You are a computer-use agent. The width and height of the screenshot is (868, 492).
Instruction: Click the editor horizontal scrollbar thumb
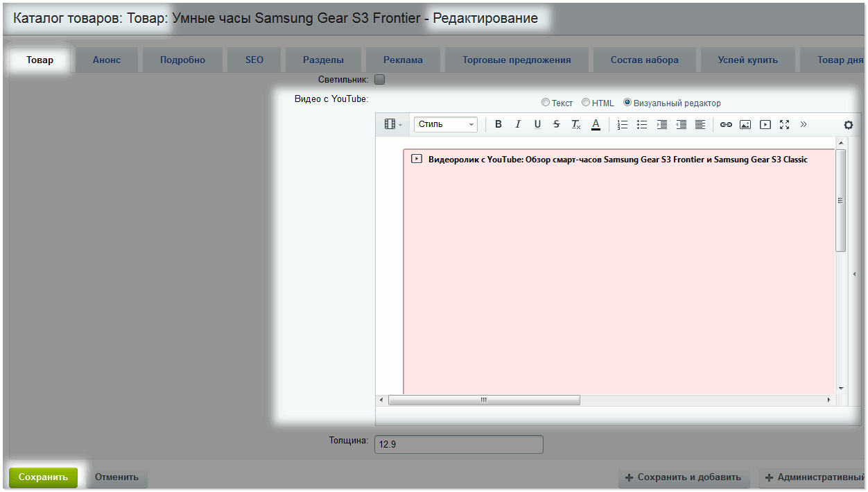484,400
